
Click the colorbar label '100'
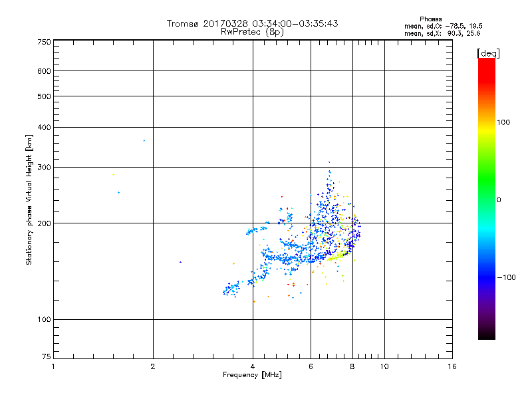[x=503, y=122]
